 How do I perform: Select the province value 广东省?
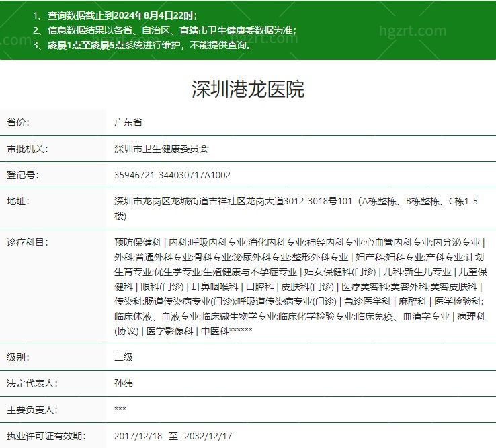128,122
